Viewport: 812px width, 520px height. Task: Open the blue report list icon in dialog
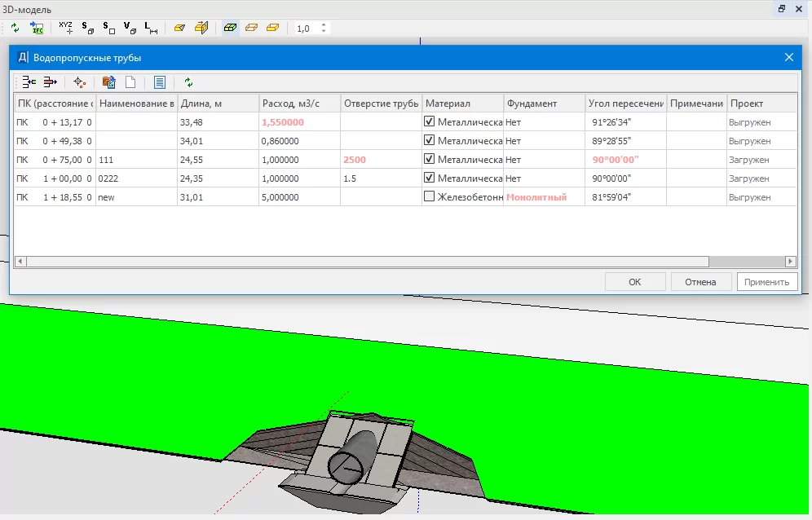pyautogui.click(x=160, y=82)
